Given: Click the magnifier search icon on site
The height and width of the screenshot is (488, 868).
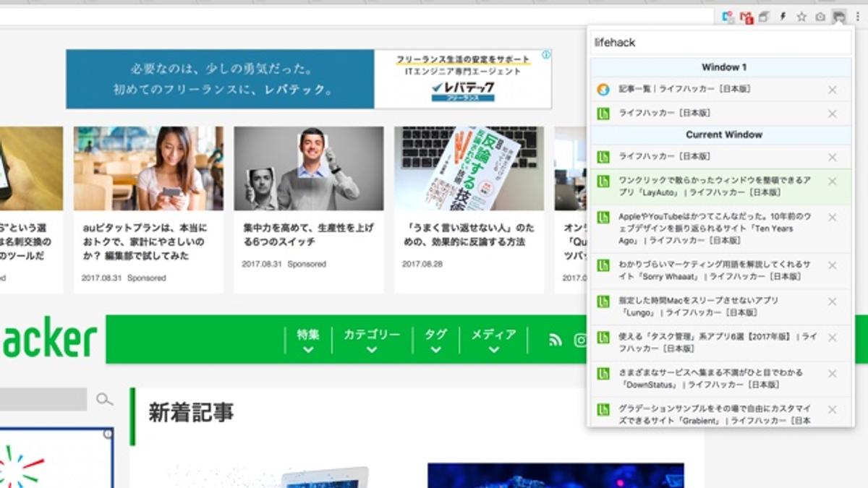Looking at the screenshot, I should tap(105, 399).
